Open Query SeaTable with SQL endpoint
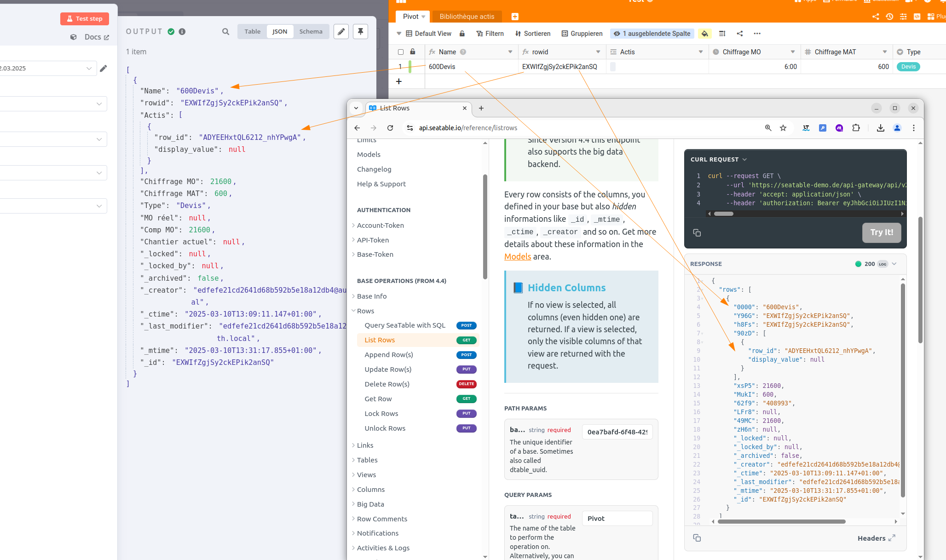946x560 pixels. (x=417, y=325)
